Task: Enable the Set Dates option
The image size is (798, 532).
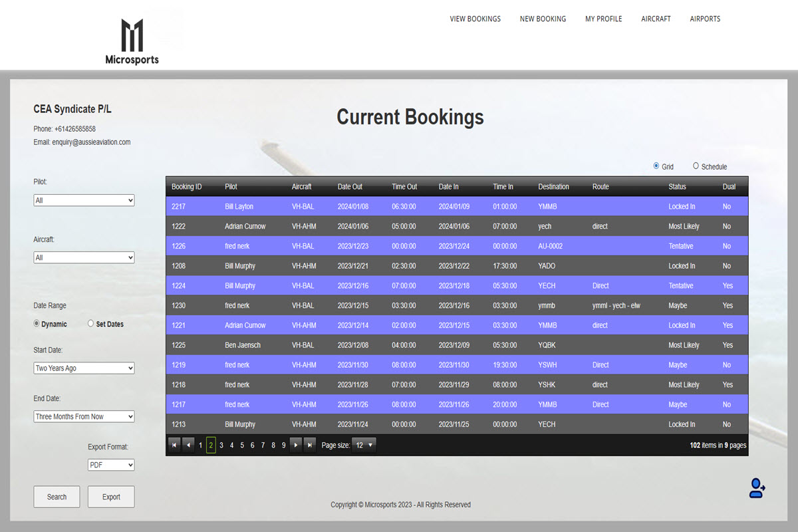Action: click(90, 324)
